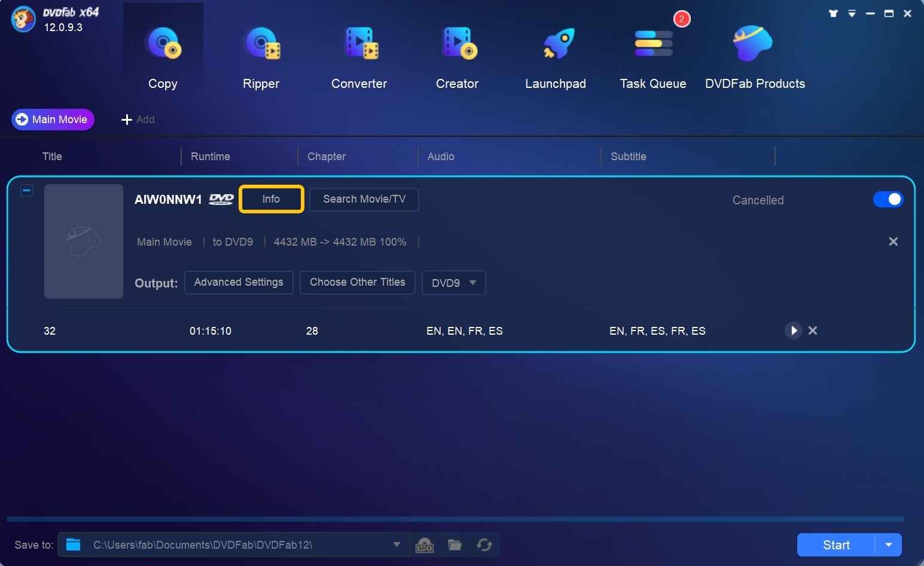Open the Main Movie mode selector
924x566 pixels.
pyautogui.click(x=53, y=120)
